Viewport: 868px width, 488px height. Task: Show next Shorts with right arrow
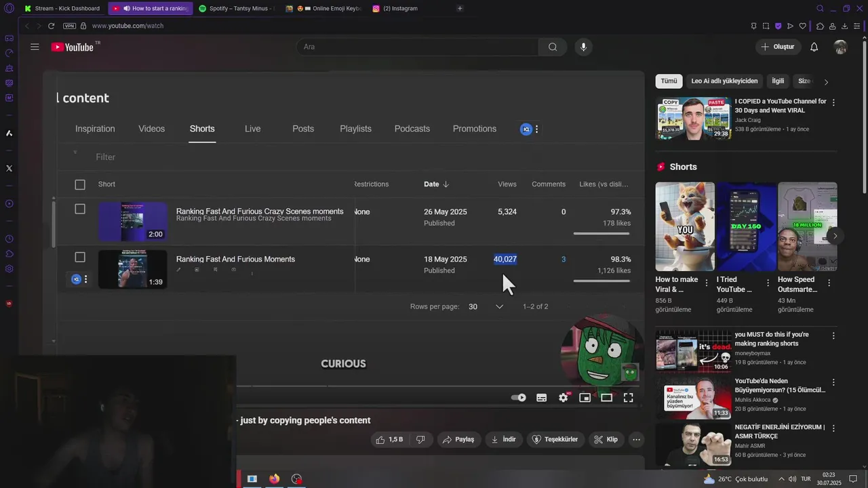click(835, 236)
